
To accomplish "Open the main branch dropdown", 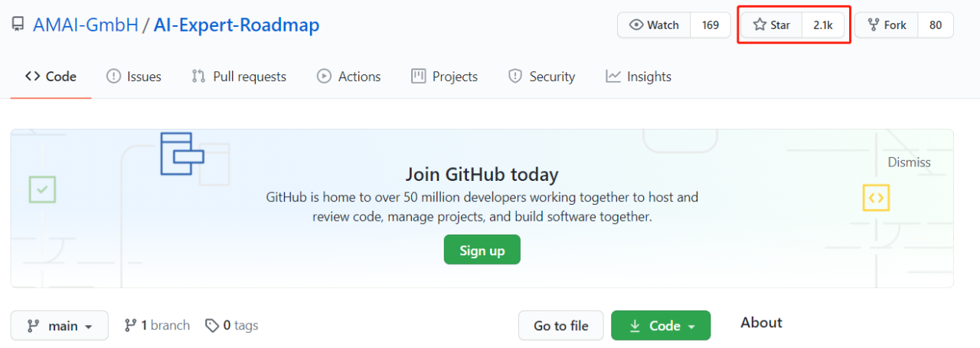I will point(60,326).
